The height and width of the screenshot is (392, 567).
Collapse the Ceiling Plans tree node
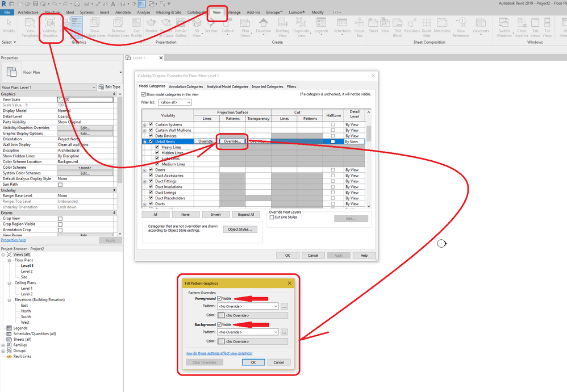tap(10, 283)
